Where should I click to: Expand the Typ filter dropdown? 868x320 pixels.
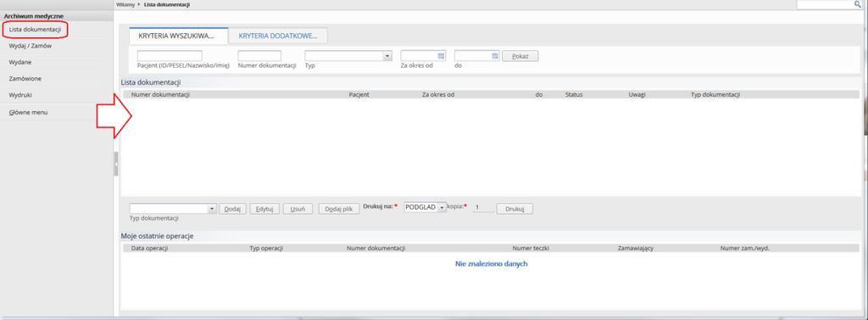point(387,56)
